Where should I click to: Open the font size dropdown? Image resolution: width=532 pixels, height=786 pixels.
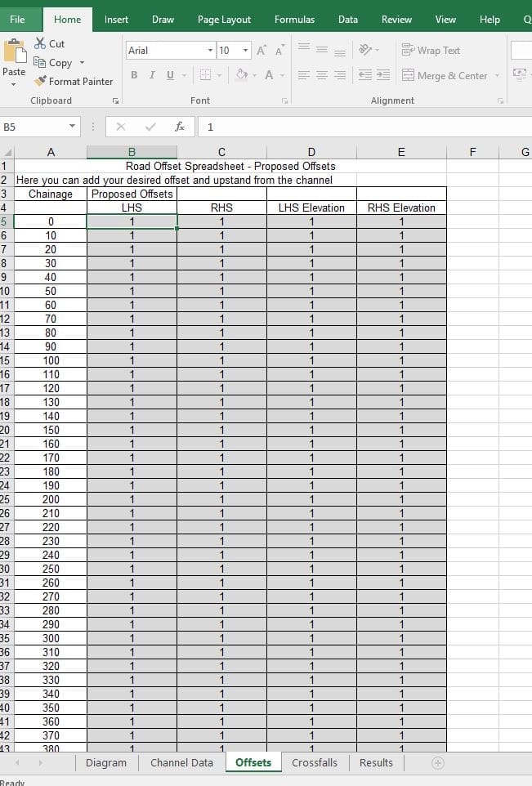click(x=245, y=50)
